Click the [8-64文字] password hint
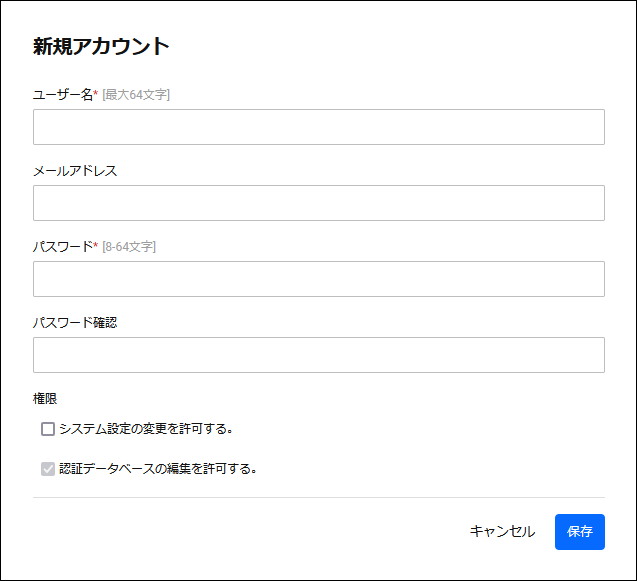This screenshot has height=581, width=637. click(x=129, y=247)
